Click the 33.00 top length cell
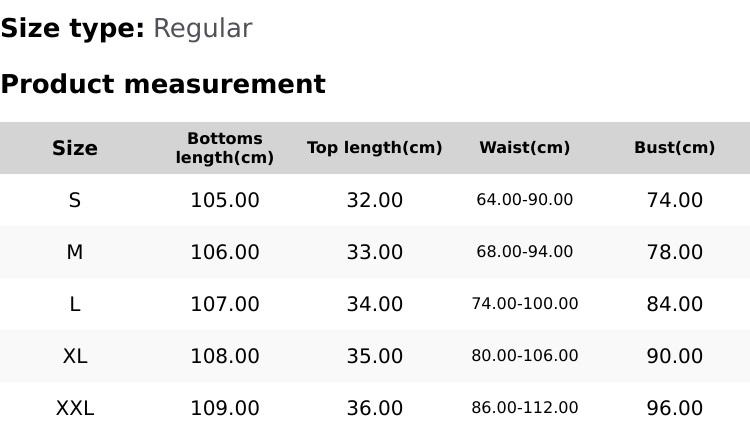Image resolution: width=750 pixels, height=434 pixels. click(x=375, y=252)
